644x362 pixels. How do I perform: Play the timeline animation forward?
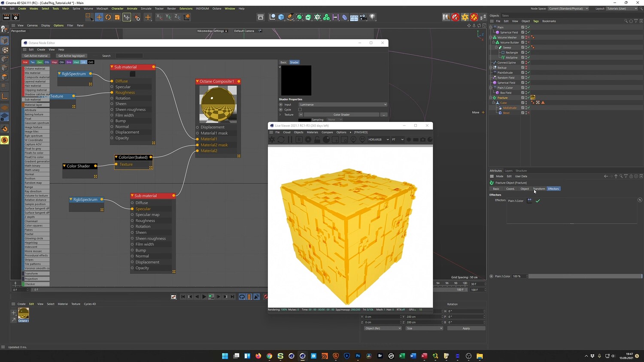coord(204,296)
